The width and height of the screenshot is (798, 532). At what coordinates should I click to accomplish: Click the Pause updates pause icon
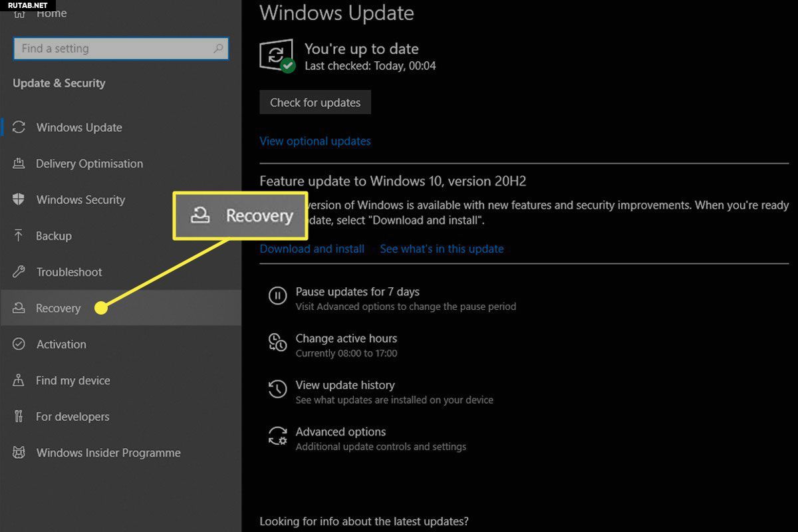pyautogui.click(x=277, y=295)
